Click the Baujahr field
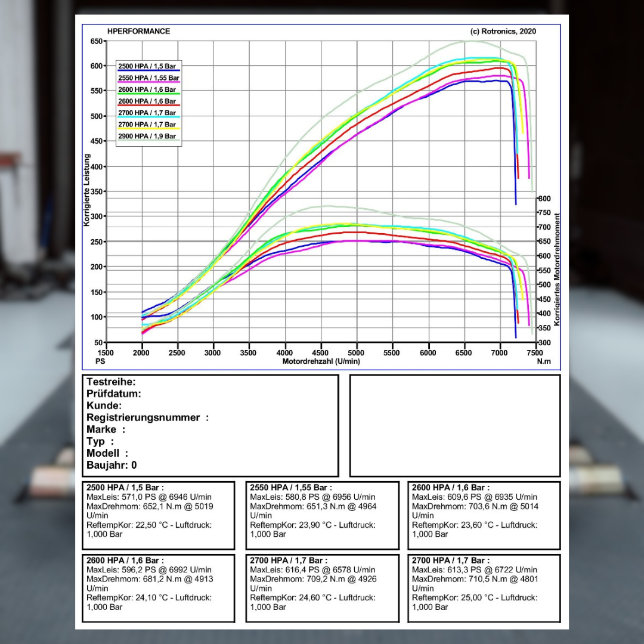644x644 pixels. click(x=112, y=465)
